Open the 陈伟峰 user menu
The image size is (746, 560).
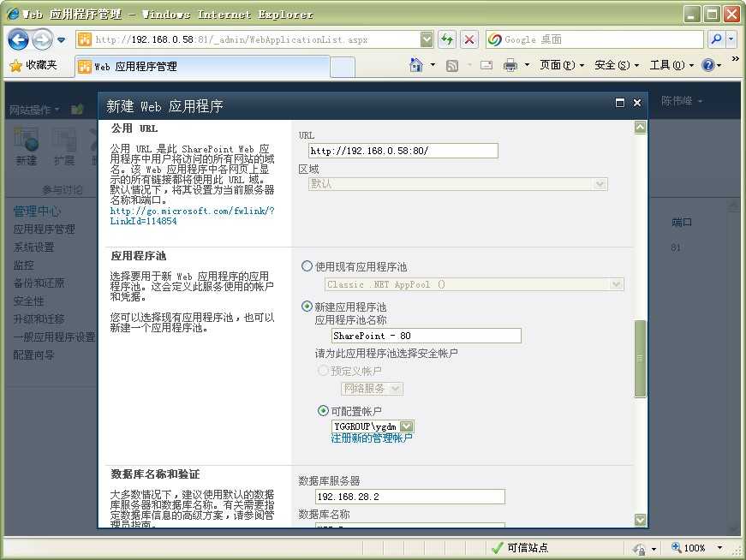pyautogui.click(x=681, y=101)
